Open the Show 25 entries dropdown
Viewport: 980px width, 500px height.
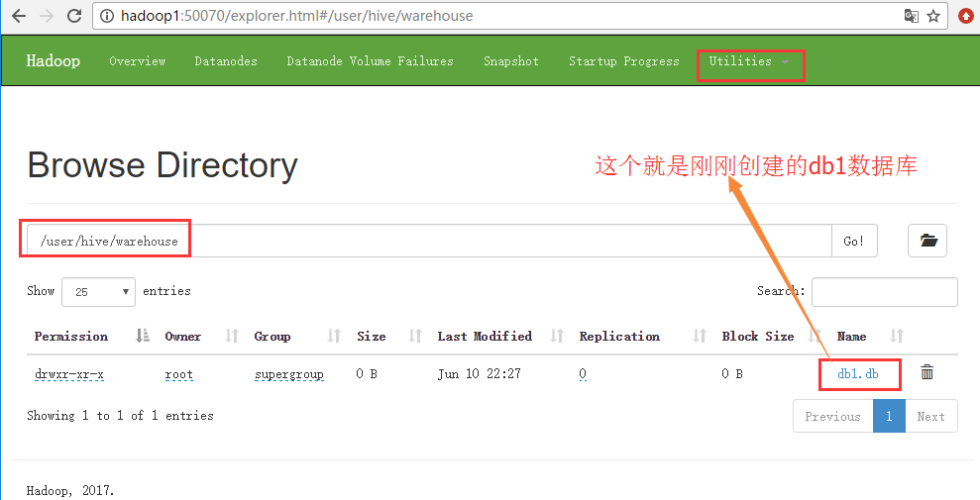pyautogui.click(x=99, y=291)
